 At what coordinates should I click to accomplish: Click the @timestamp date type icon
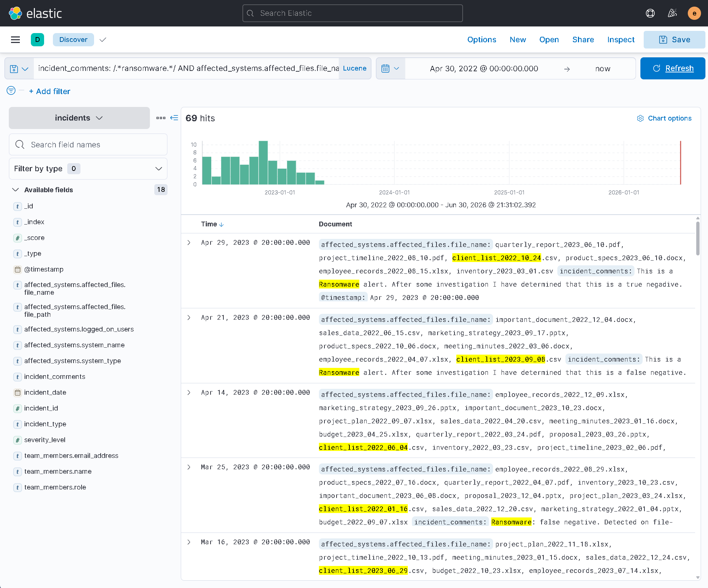[17, 270]
